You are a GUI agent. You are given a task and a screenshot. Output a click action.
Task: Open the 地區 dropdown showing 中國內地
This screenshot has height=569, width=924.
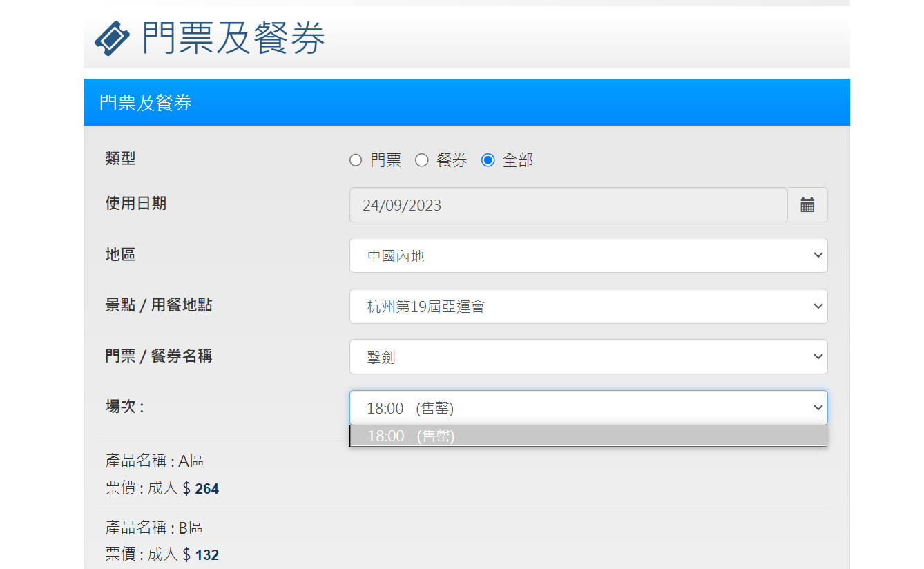point(588,255)
